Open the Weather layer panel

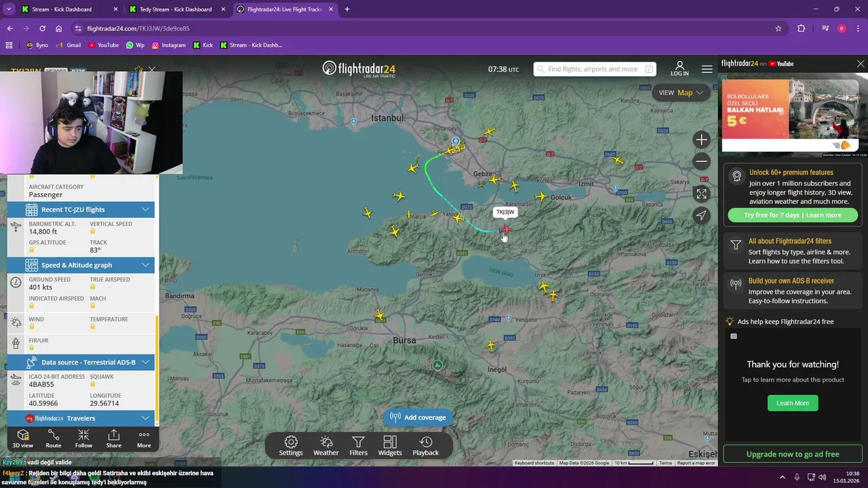click(325, 446)
